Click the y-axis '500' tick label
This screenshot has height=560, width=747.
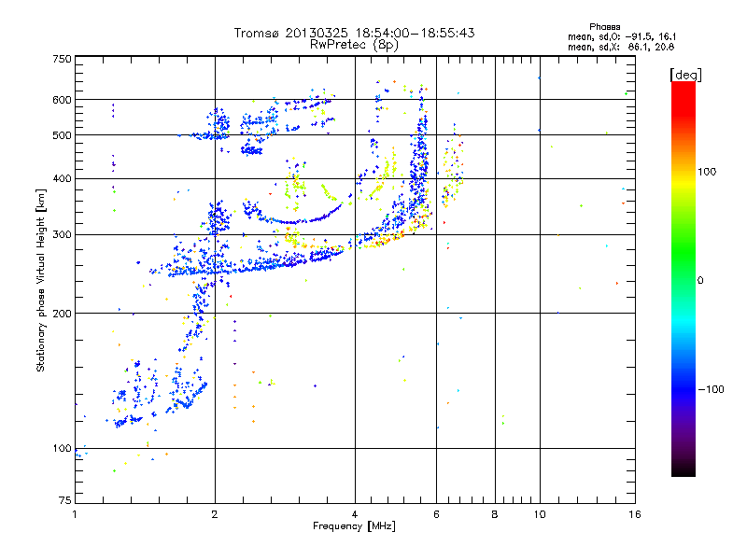pos(62,135)
